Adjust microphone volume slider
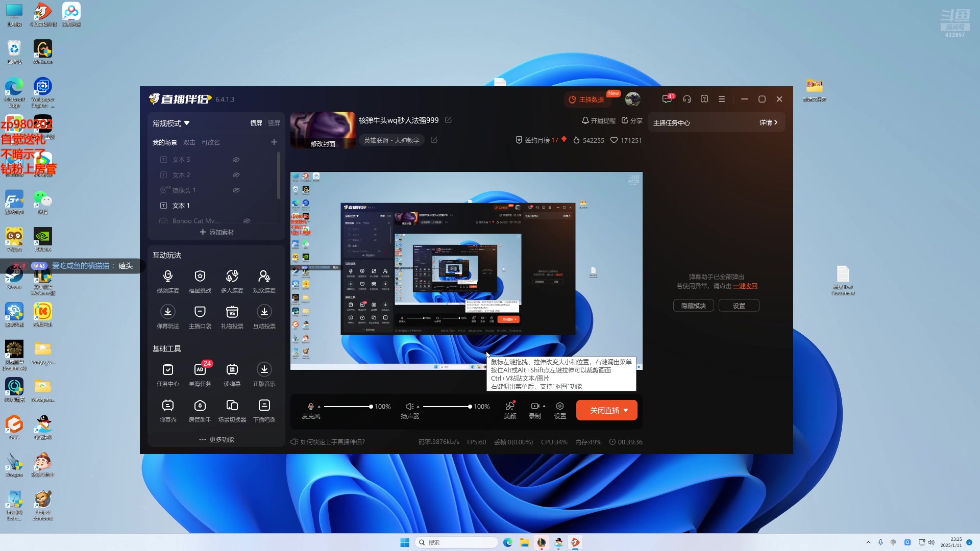The image size is (980, 551). coord(348,407)
